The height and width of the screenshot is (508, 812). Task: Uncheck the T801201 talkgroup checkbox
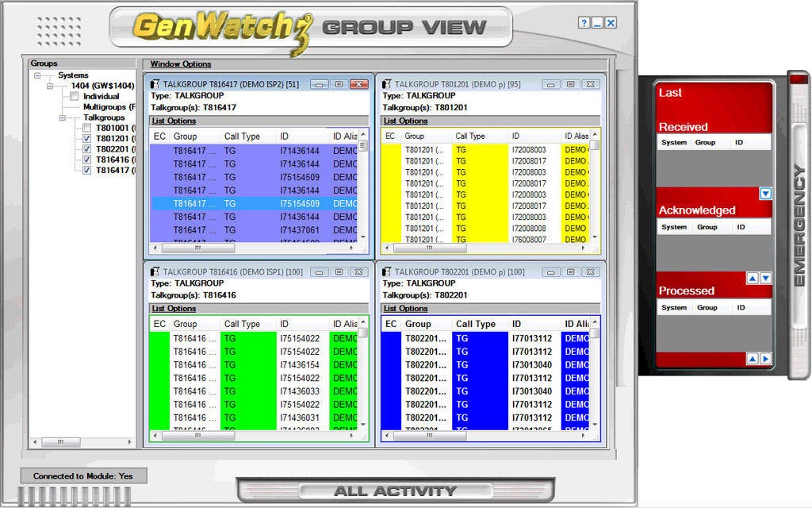pos(86,139)
